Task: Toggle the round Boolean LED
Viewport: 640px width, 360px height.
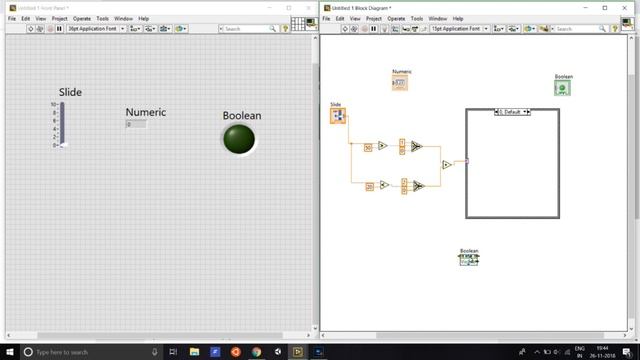Action: [x=239, y=139]
